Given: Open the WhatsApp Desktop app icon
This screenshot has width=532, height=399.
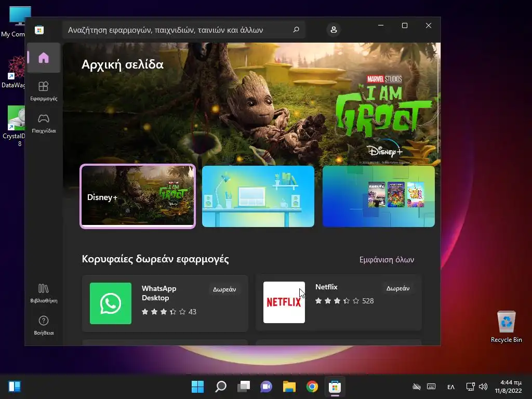Looking at the screenshot, I should click(x=111, y=303).
